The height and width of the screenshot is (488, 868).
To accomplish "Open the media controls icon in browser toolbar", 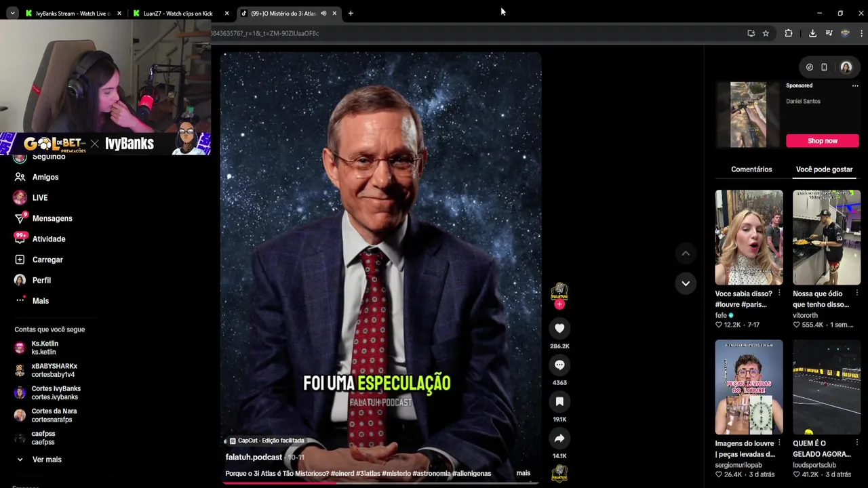I will coord(829,33).
